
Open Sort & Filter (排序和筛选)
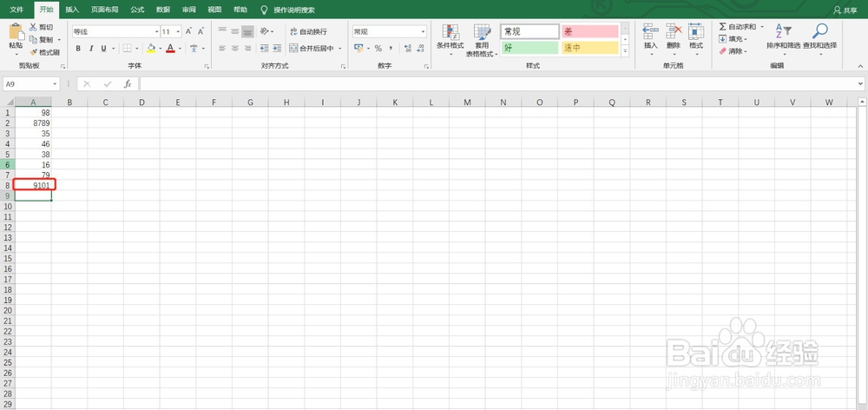point(783,39)
